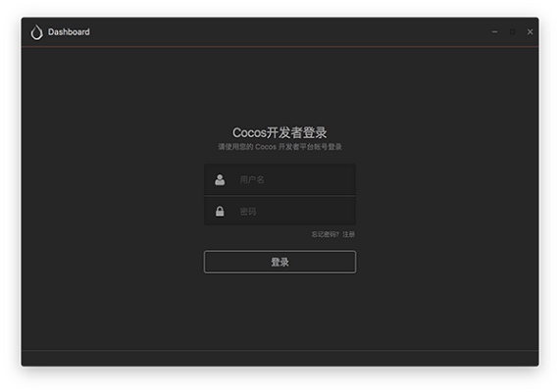
Task: Focus the 密码 password input field
Action: (x=280, y=212)
